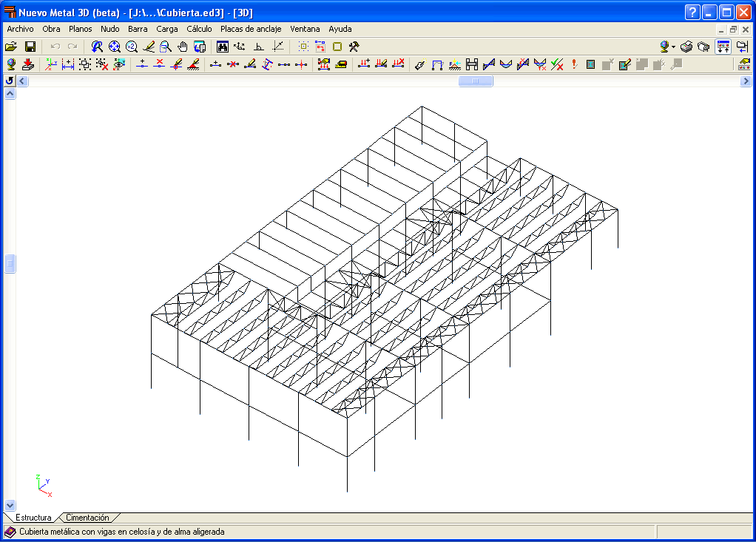Click the vertical scrollbar down arrow
This screenshot has height=542, width=756.
pyautogui.click(x=10, y=505)
